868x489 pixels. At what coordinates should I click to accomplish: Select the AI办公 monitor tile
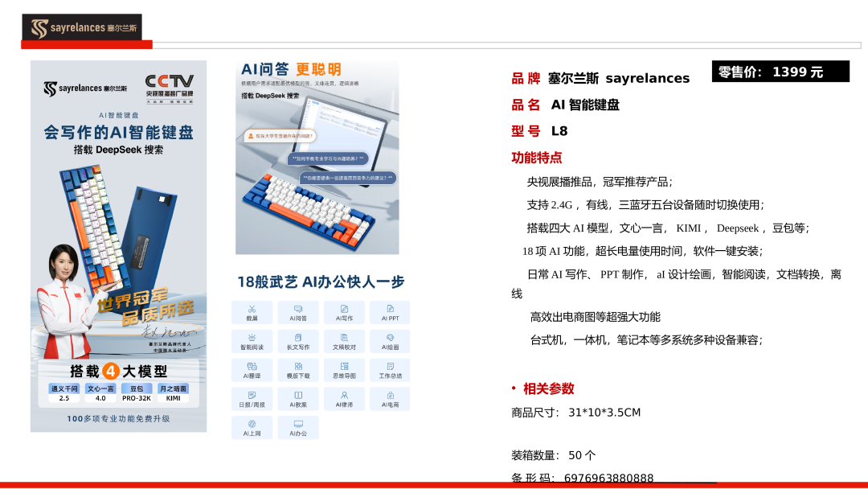pos(298,428)
